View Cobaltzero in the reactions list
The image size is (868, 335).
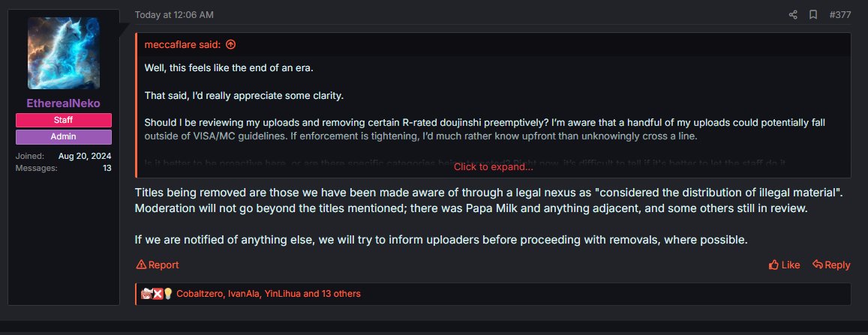click(x=199, y=294)
